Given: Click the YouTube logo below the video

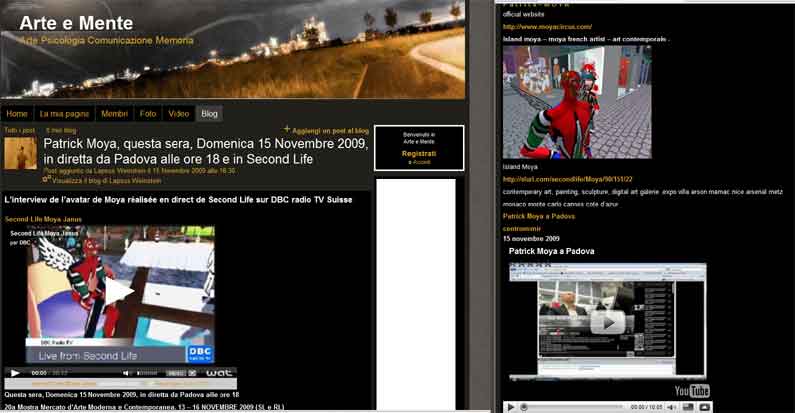Looking at the screenshot, I should click(692, 390).
